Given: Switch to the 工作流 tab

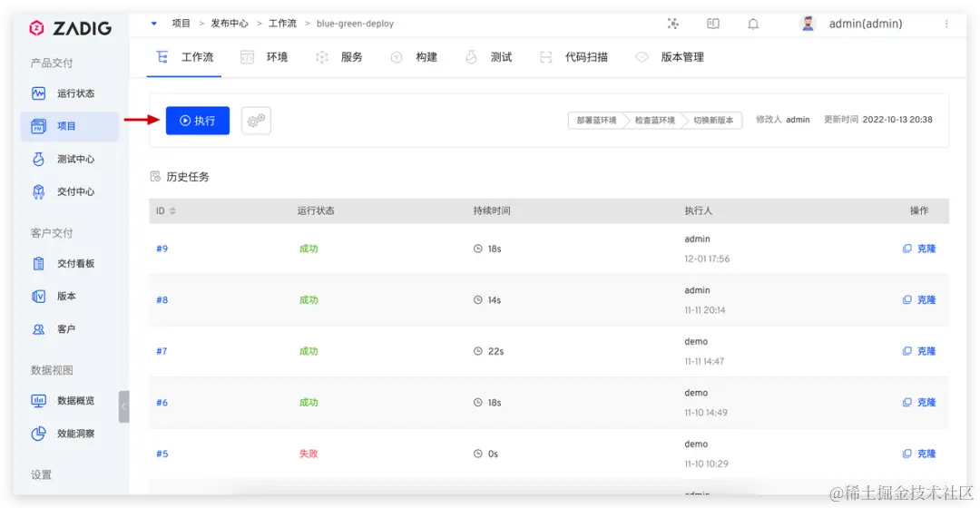Looking at the screenshot, I should (184, 57).
